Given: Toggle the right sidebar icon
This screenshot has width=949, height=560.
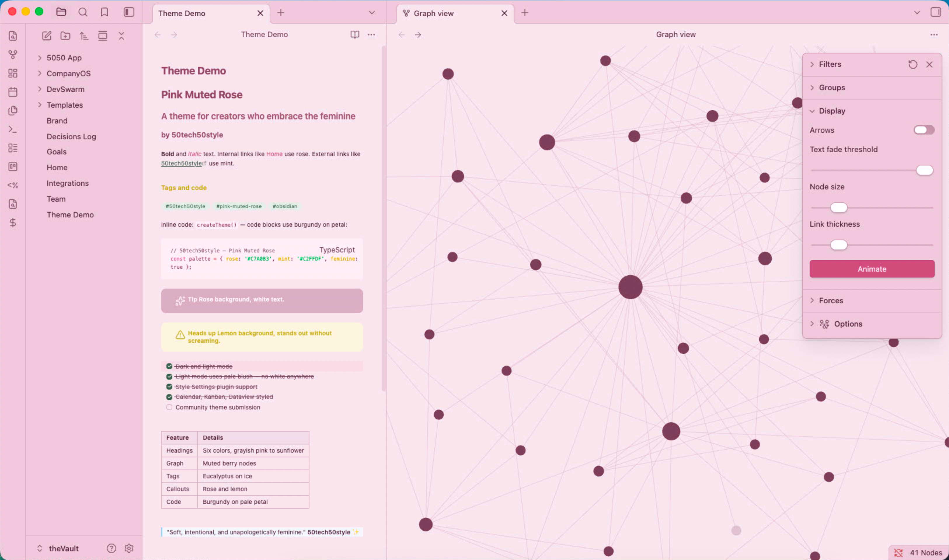Looking at the screenshot, I should pos(936,12).
